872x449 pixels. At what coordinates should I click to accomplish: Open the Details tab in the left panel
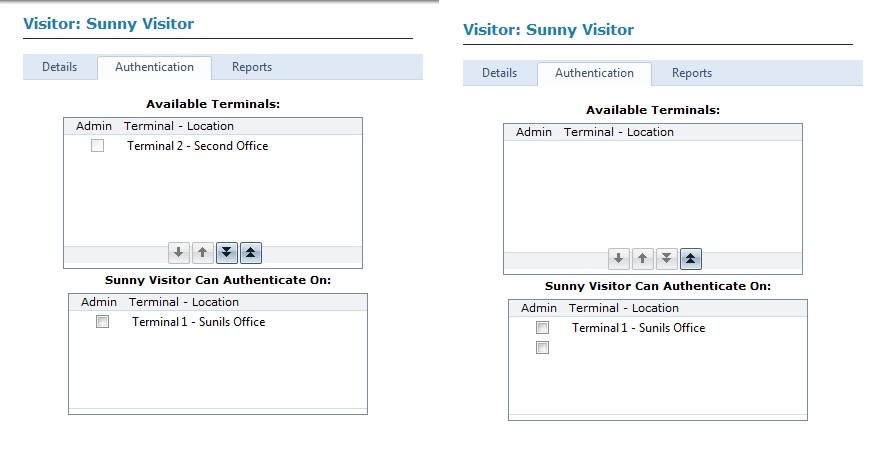click(59, 67)
